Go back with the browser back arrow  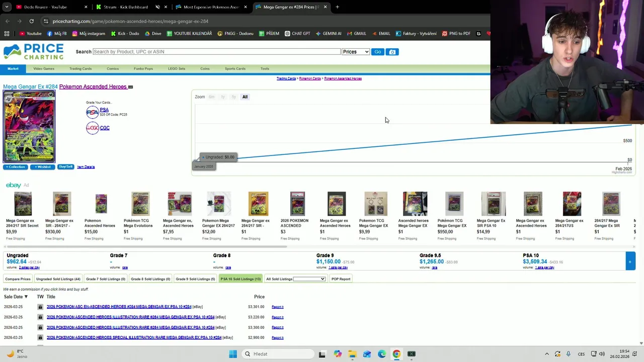(x=7, y=21)
